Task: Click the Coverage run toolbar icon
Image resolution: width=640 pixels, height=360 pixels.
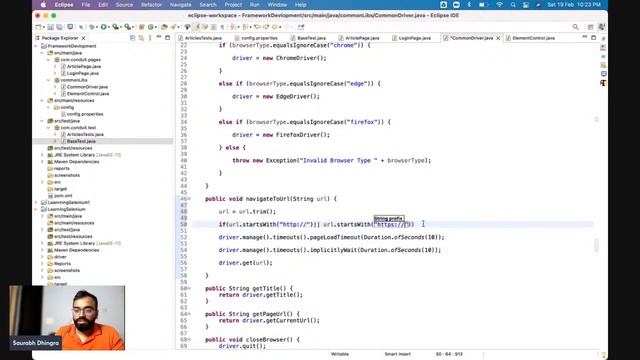Action: point(116,27)
